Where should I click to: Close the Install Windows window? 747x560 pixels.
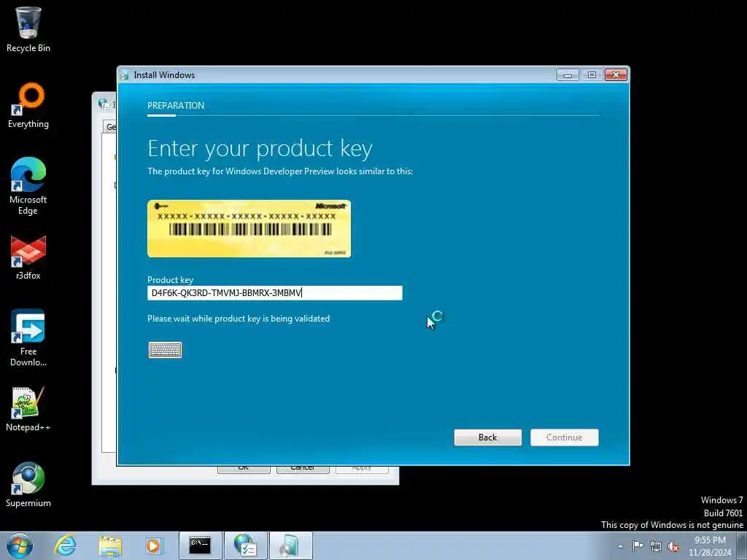pyautogui.click(x=616, y=75)
